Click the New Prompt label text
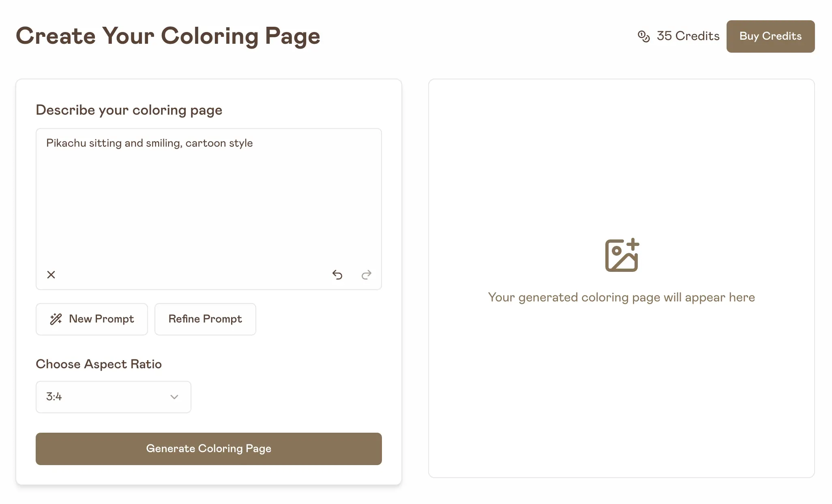This screenshot has width=832, height=504. [101, 319]
